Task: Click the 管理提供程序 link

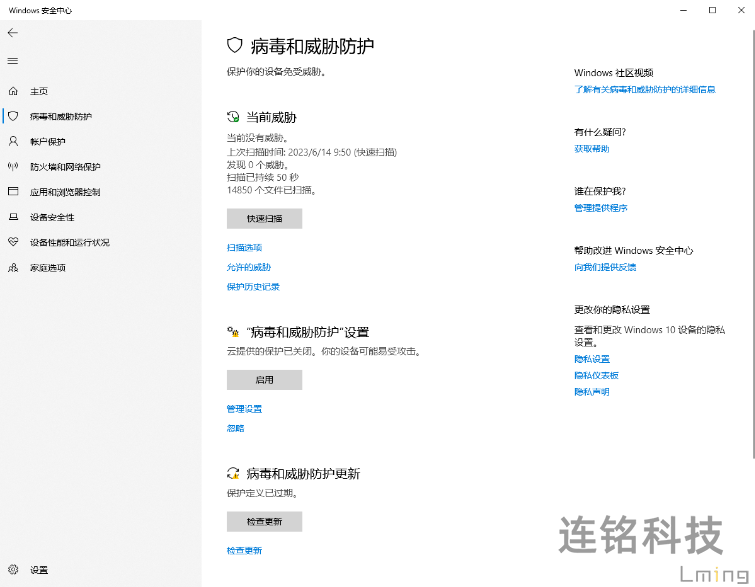Action: 600,208
